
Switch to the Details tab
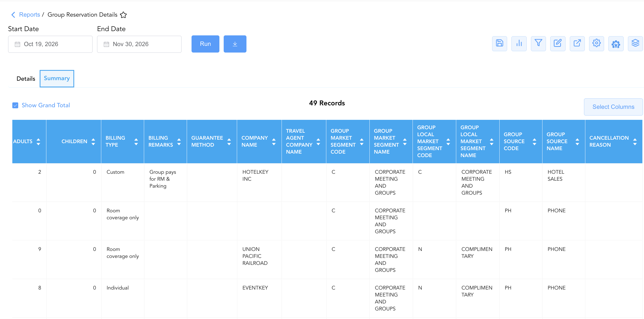26,79
